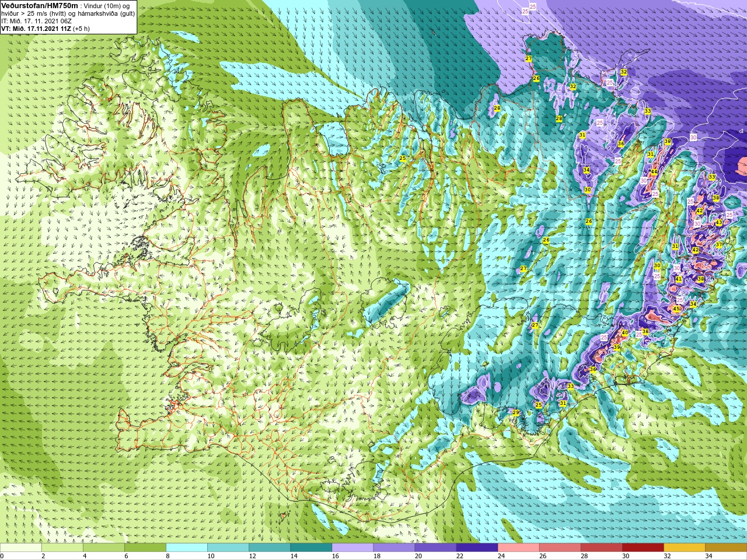Screen dimensions: 747x560
Task: Click the 30–32 m/s legend color swatch
Action: 643,548
